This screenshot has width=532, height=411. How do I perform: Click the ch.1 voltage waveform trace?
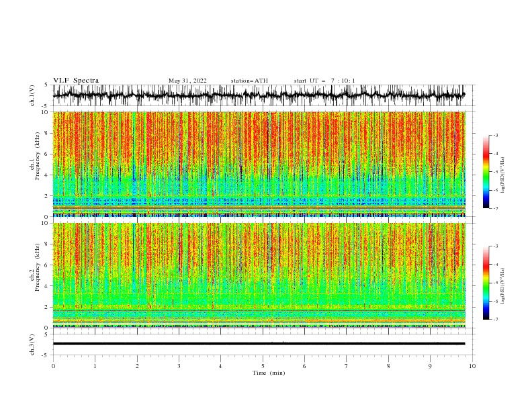259,95
